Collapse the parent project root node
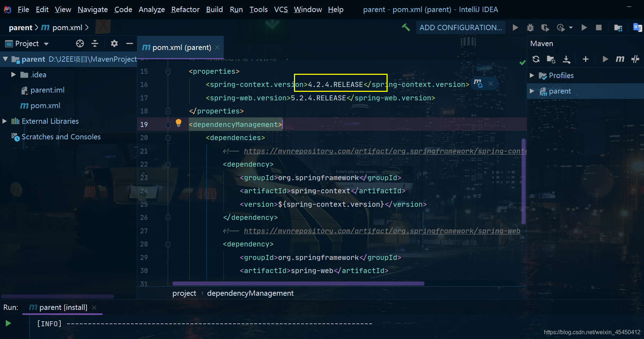The height and width of the screenshot is (339, 644). (x=5, y=59)
